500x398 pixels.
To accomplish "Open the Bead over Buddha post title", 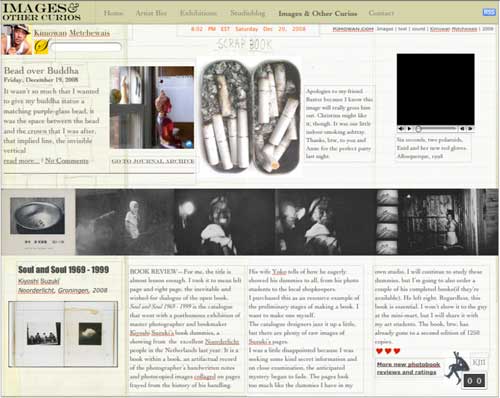I will (41, 70).
